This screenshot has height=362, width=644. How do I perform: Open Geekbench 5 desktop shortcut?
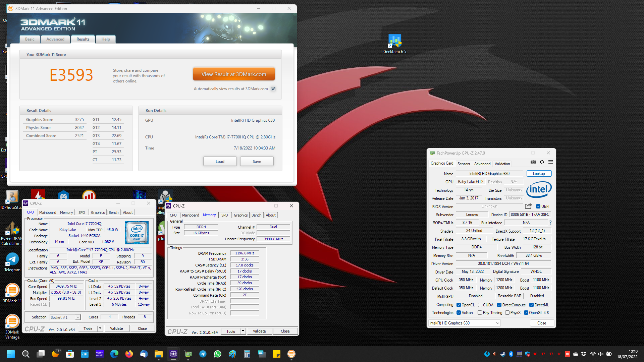pos(395,44)
